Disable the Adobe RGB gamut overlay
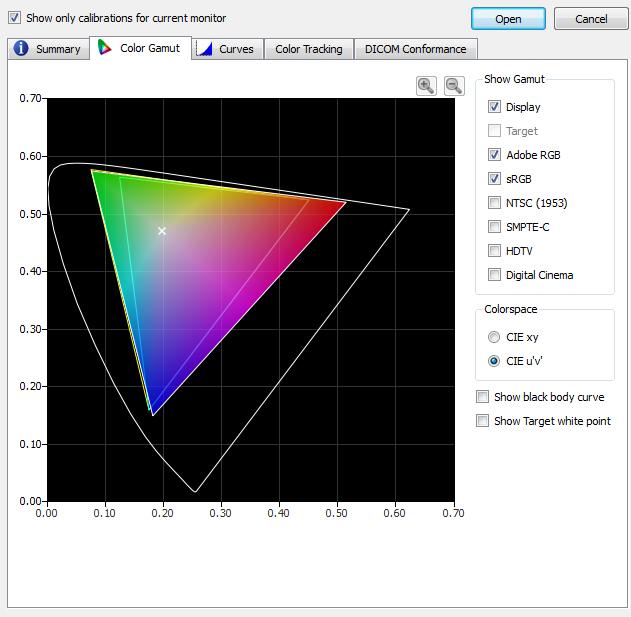Viewport: 631px width, 617px height. [x=494, y=155]
